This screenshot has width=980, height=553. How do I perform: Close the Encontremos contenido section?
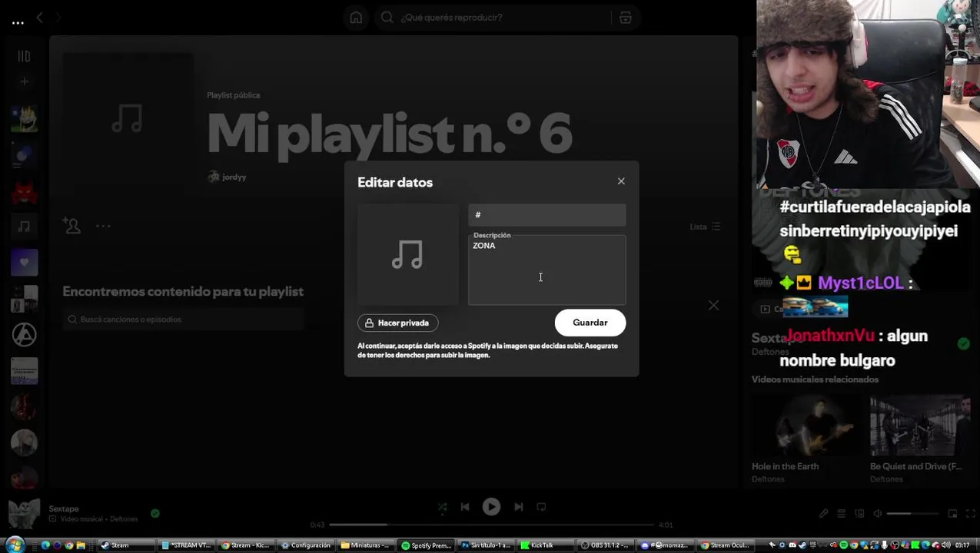[x=714, y=306]
